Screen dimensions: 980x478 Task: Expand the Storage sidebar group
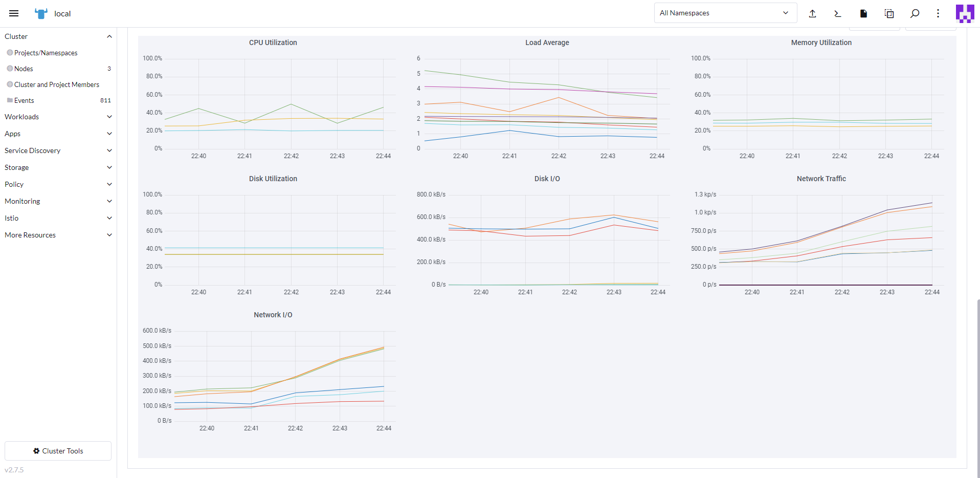pos(58,167)
